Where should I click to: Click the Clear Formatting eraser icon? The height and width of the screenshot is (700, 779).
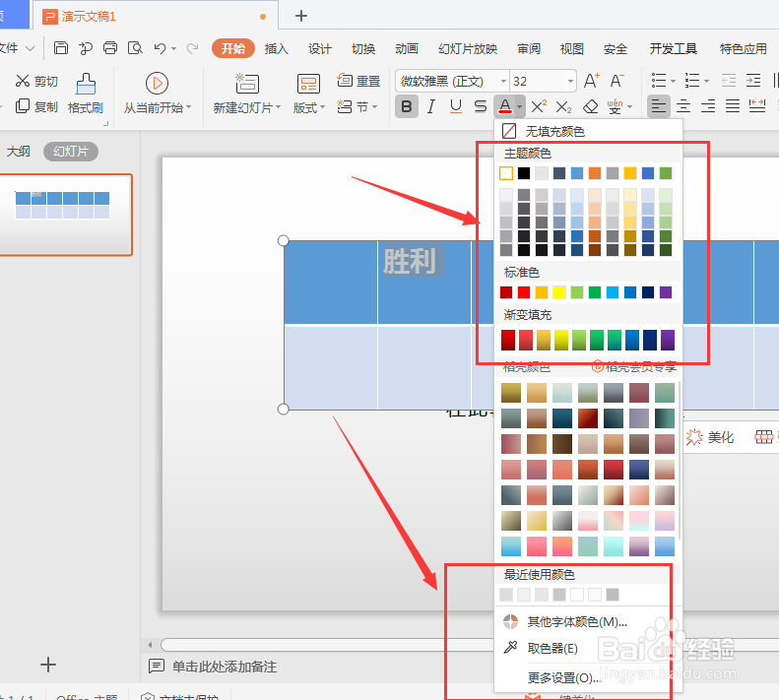(x=590, y=106)
